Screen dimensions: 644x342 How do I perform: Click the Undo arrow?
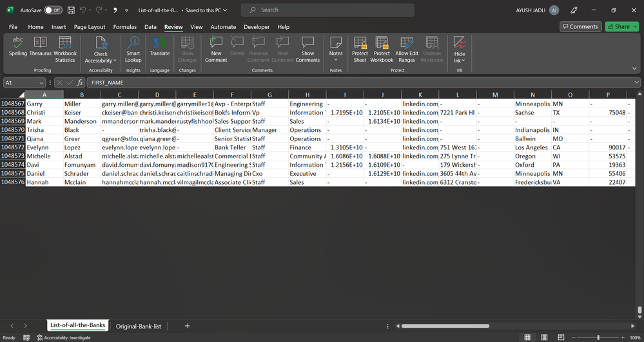coord(83,10)
